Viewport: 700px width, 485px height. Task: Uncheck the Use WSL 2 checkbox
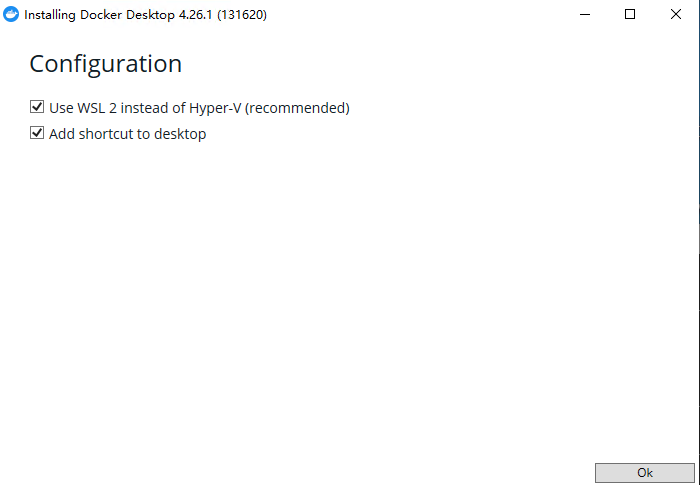tap(37, 107)
